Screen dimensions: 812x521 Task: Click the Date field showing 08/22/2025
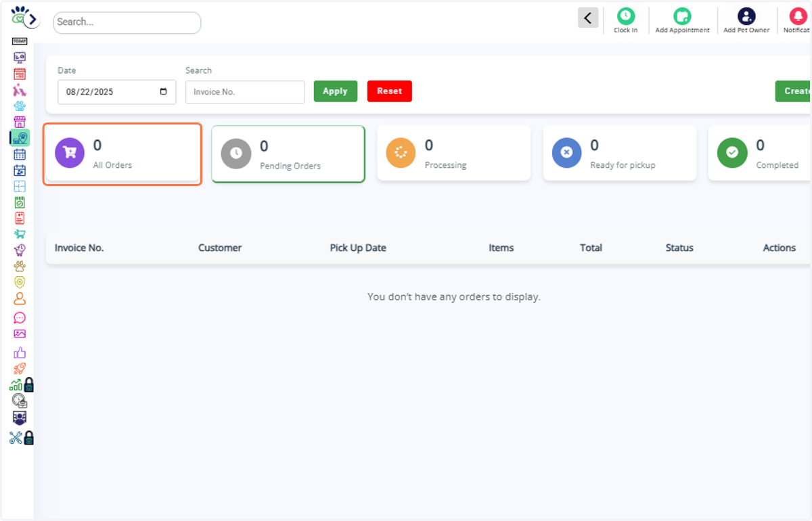(x=117, y=92)
